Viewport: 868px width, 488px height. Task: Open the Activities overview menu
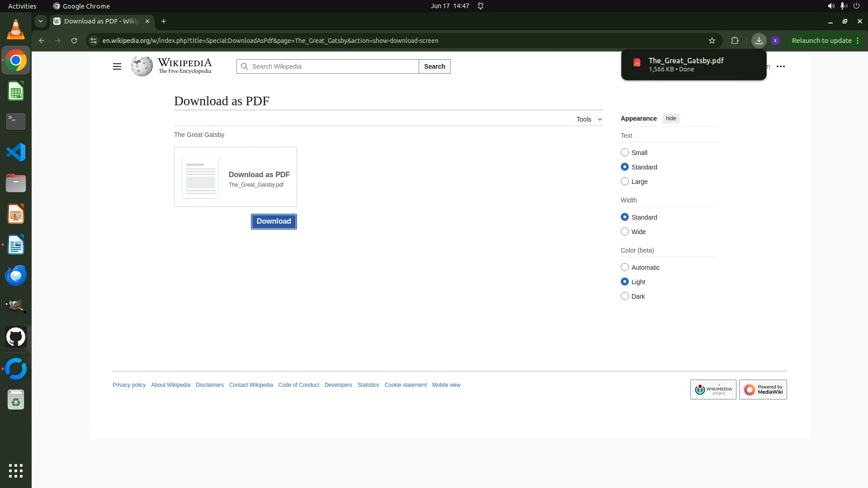pos(22,6)
